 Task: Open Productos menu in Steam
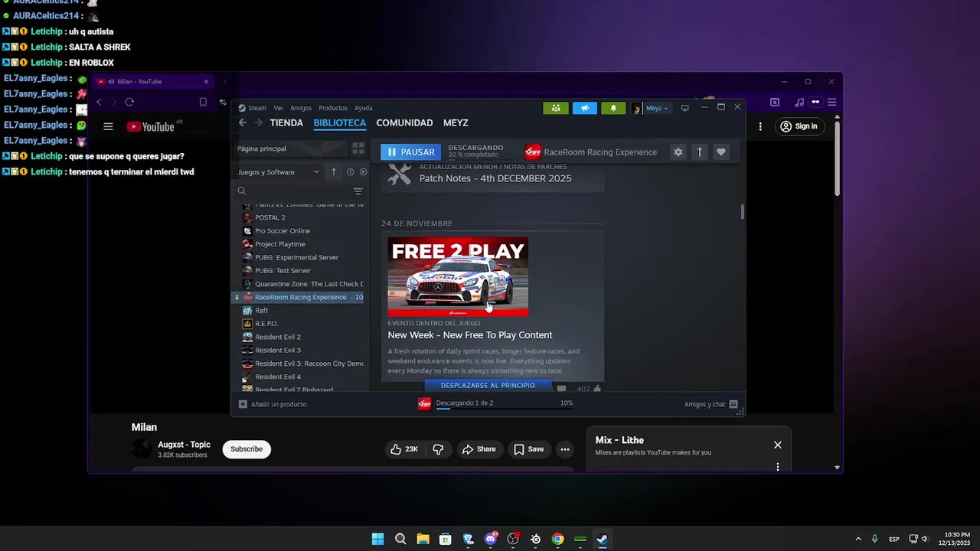tap(333, 108)
